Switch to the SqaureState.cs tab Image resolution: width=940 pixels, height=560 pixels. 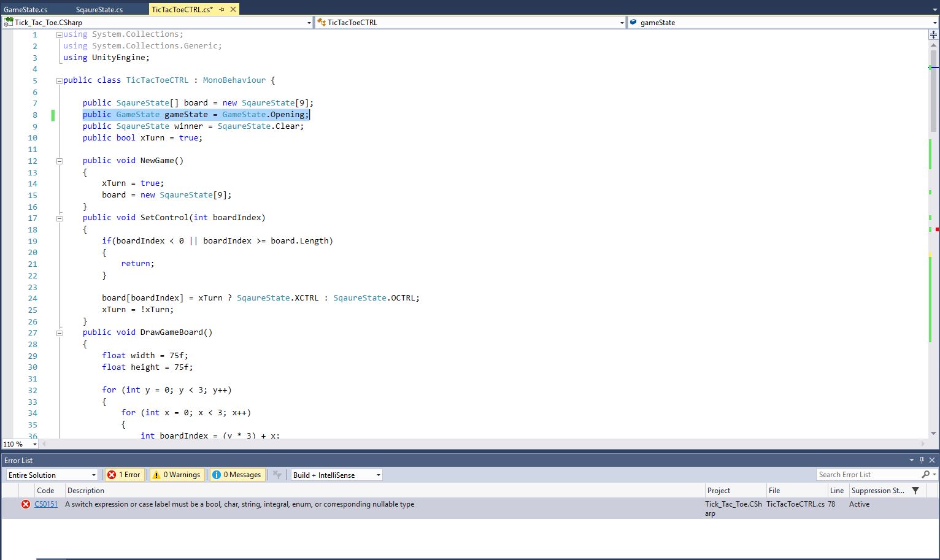tap(99, 9)
